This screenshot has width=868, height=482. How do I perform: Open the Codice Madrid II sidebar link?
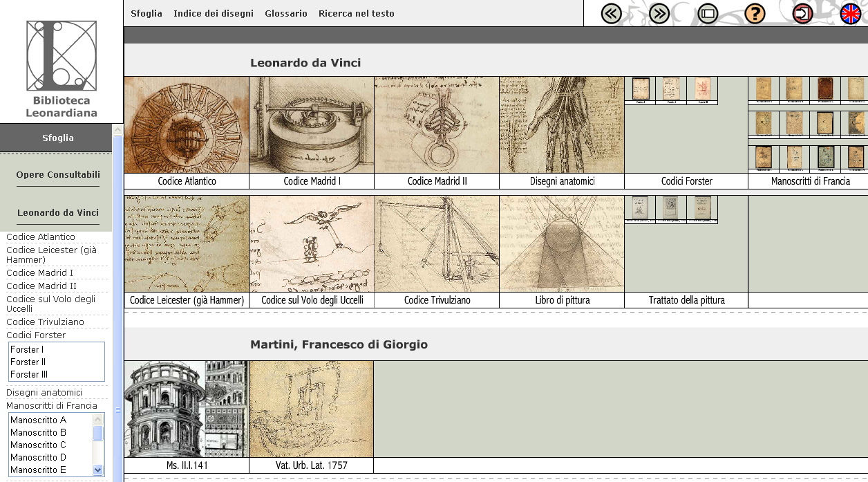(x=41, y=286)
